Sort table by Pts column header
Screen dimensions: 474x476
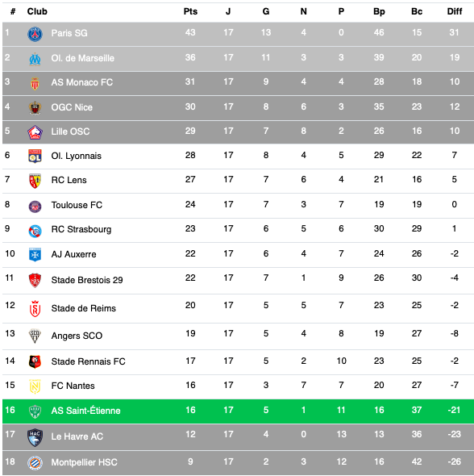190,11
